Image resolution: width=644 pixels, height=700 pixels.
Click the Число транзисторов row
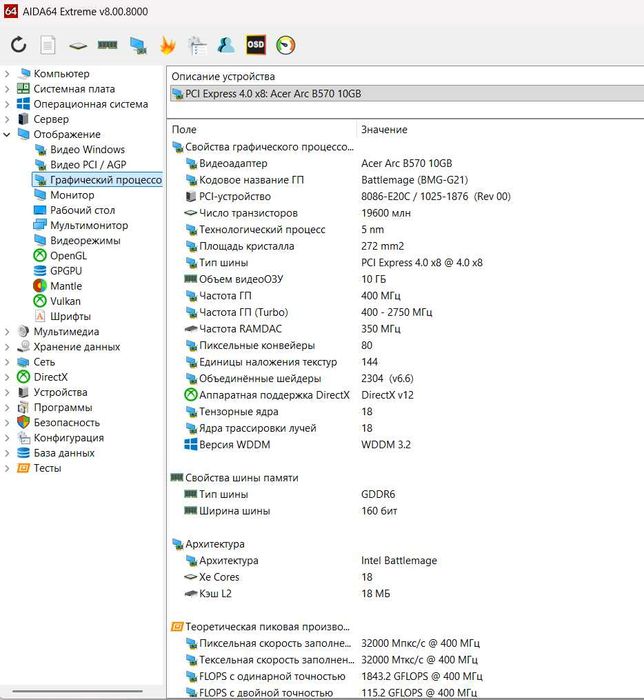[x=406, y=213]
